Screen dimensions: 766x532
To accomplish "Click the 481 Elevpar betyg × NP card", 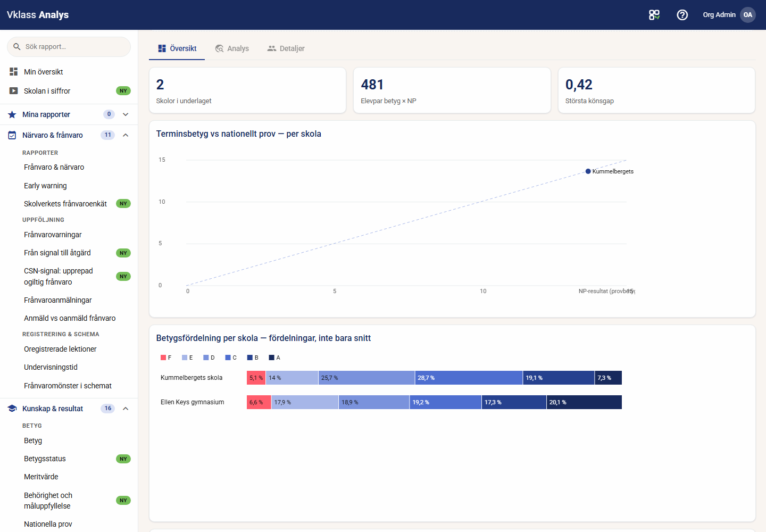I will pyautogui.click(x=452, y=90).
